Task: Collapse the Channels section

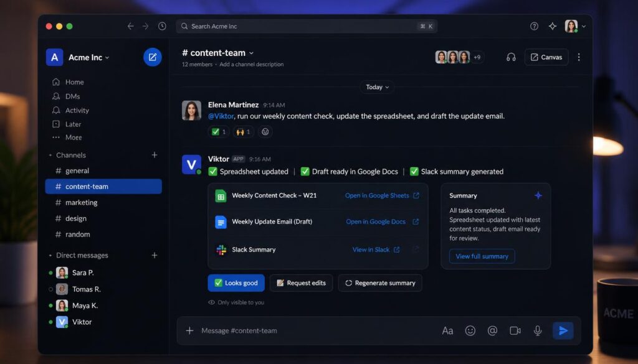Action: coord(50,155)
